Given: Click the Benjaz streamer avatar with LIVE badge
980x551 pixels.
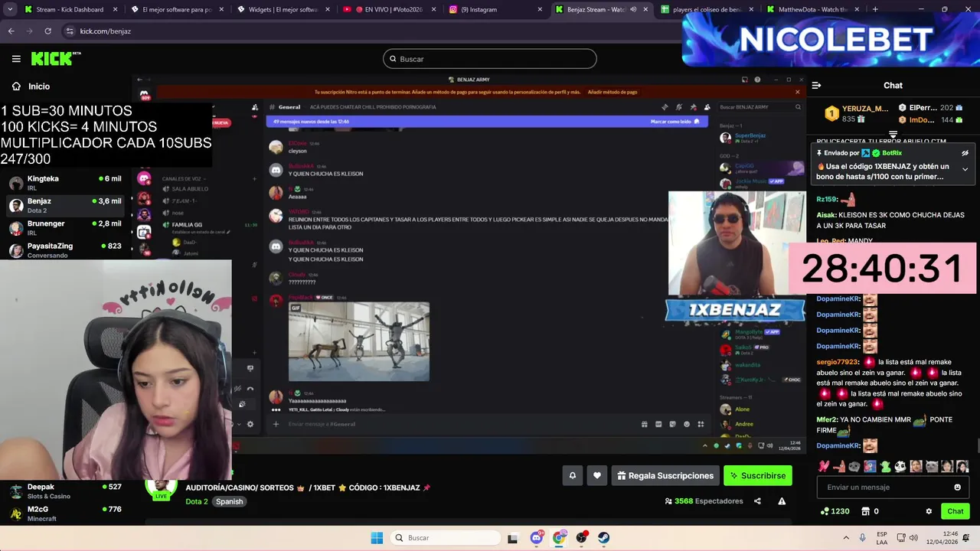Looking at the screenshot, I should (x=162, y=489).
